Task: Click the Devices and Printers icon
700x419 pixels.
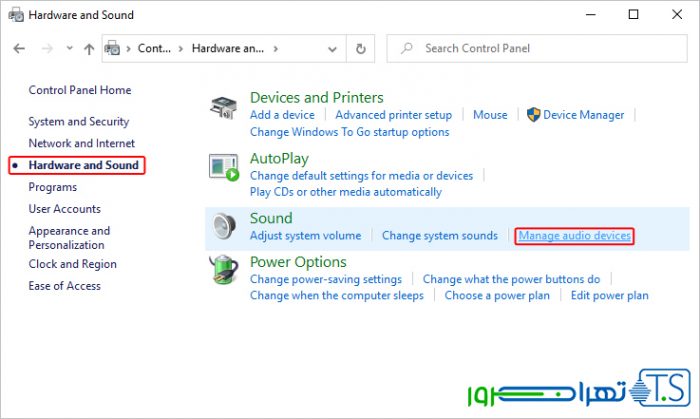Action: coord(223,107)
